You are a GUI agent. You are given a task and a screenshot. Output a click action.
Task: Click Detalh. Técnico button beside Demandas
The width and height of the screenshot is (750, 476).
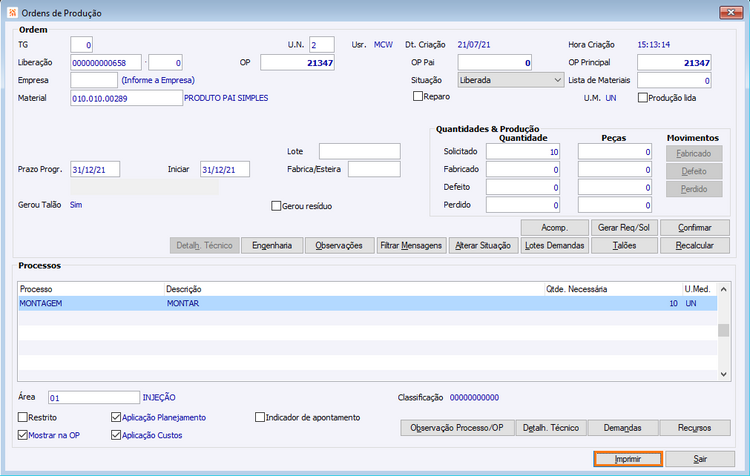click(551, 428)
